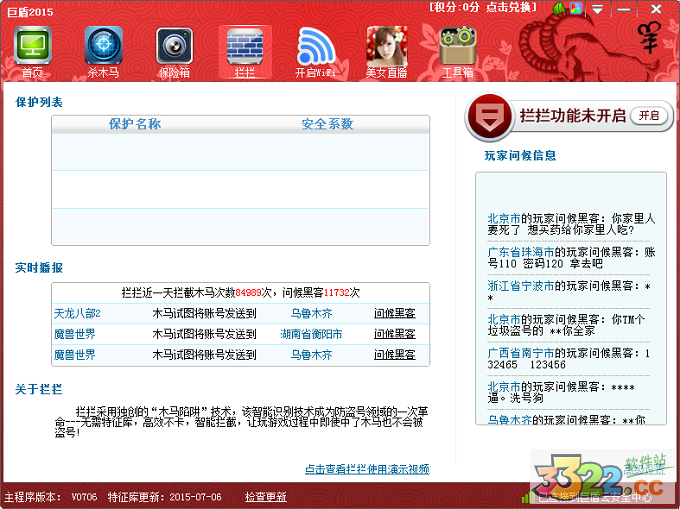Click the 开启WiFi icon
The width and height of the screenshot is (680, 509).
pyautogui.click(x=315, y=50)
